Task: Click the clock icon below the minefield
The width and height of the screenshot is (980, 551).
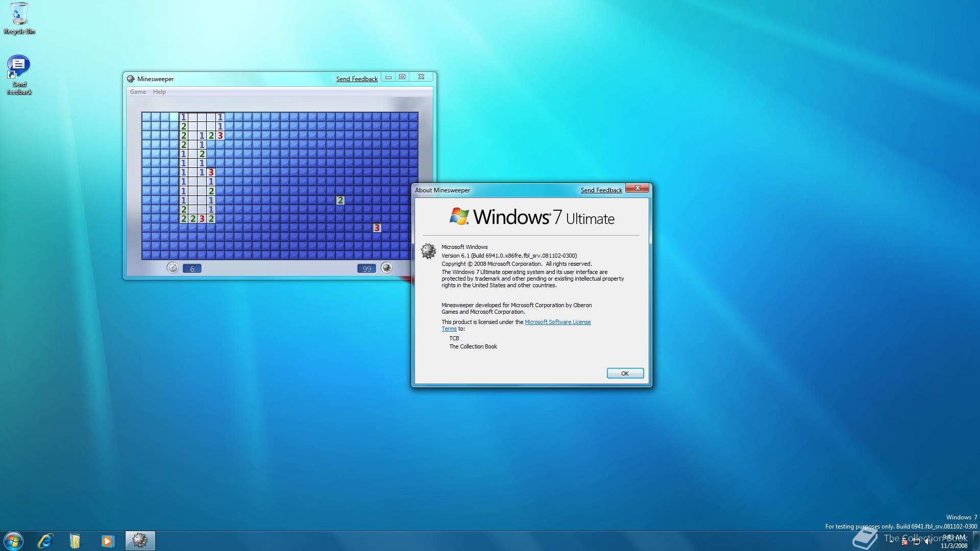Action: click(x=173, y=268)
